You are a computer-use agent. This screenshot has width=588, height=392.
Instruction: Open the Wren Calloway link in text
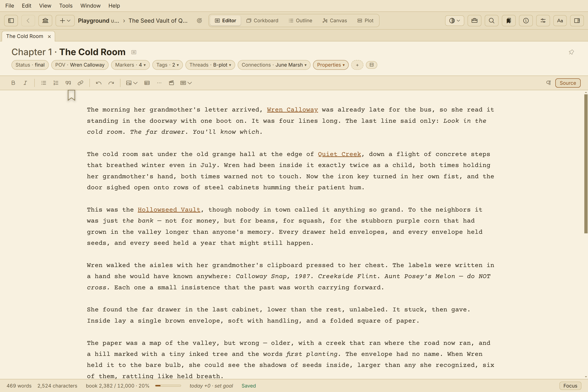292,109
